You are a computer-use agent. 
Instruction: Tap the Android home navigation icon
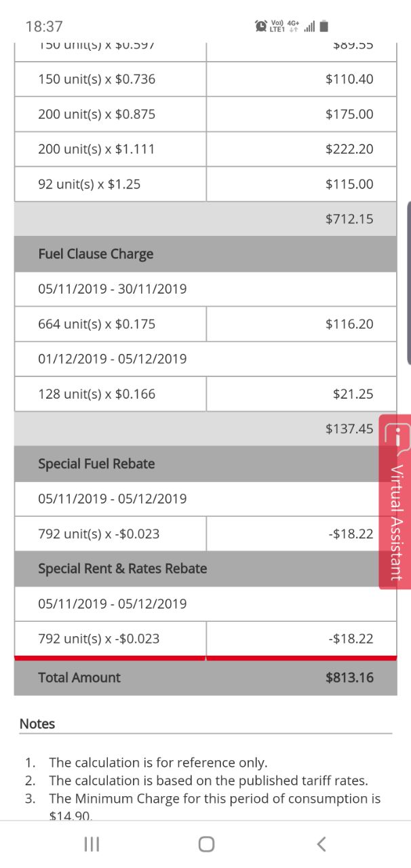(x=206, y=844)
